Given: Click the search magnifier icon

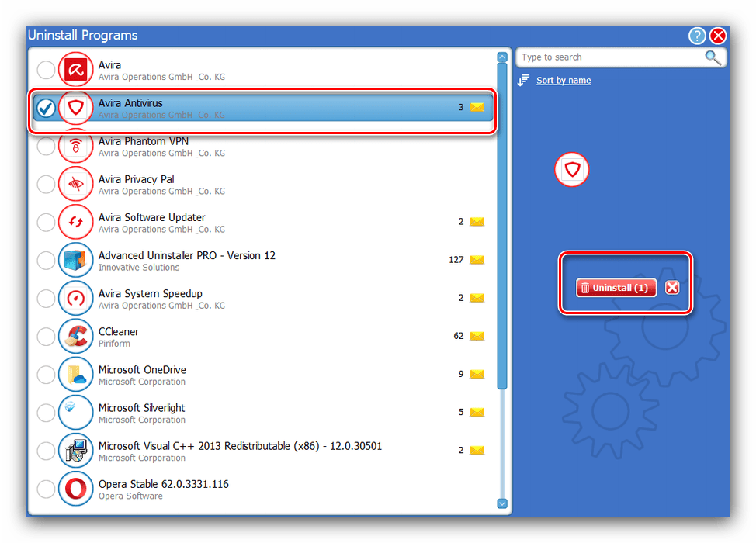Looking at the screenshot, I should coord(713,57).
